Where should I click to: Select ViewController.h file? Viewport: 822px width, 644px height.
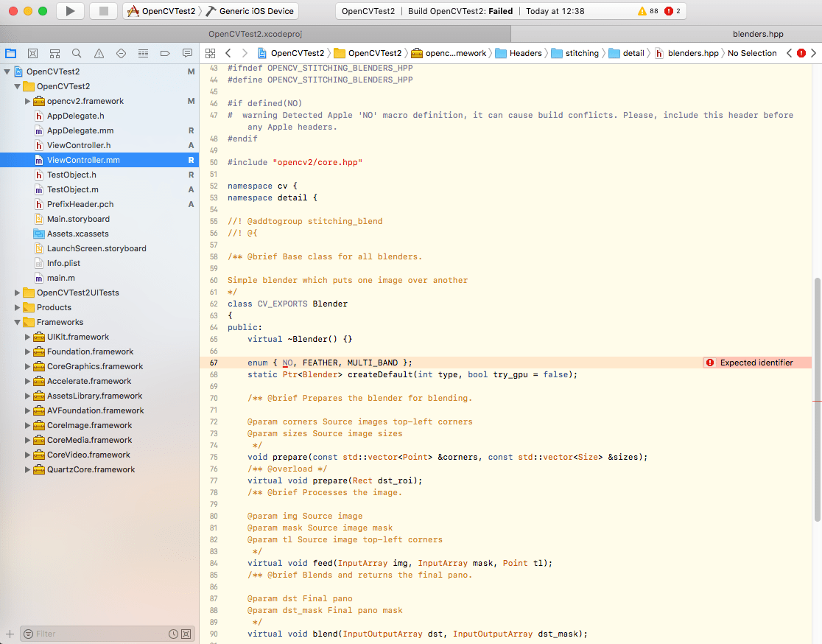point(99,145)
